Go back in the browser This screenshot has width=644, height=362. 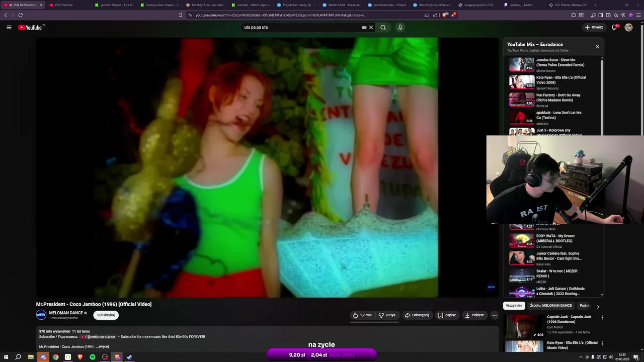coord(6,15)
